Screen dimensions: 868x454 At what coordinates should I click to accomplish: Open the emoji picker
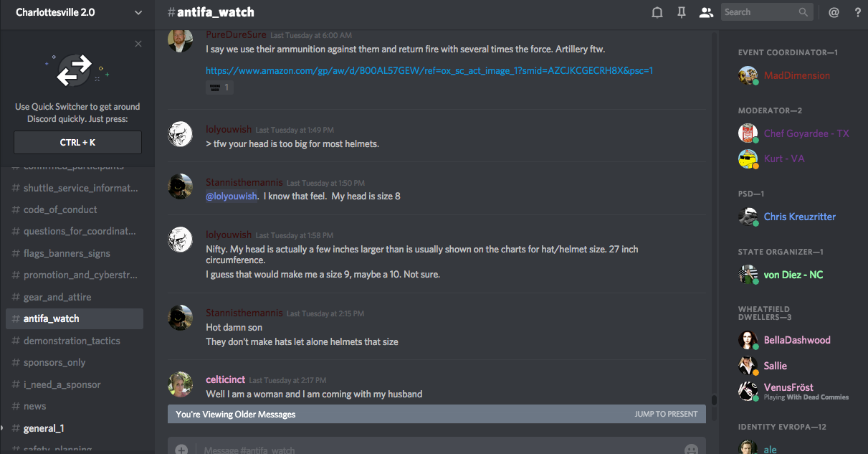(691, 449)
